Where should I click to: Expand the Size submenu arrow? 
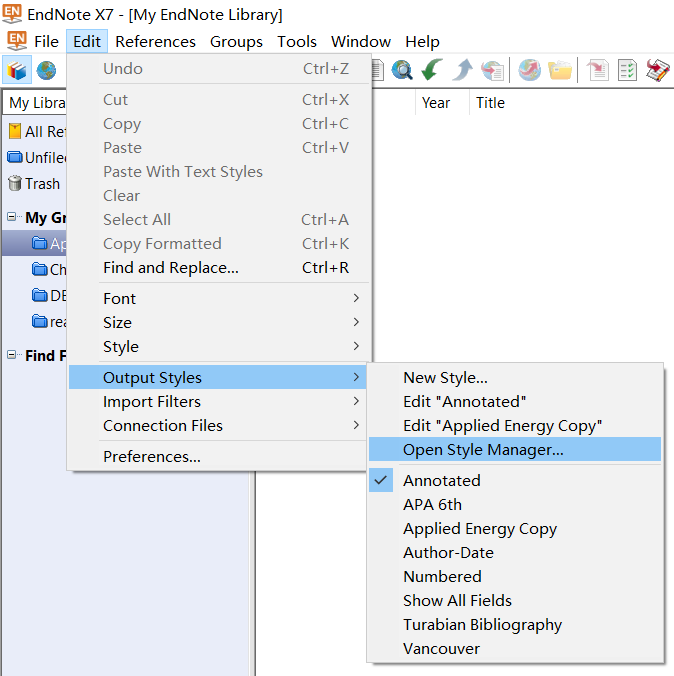click(x=356, y=322)
